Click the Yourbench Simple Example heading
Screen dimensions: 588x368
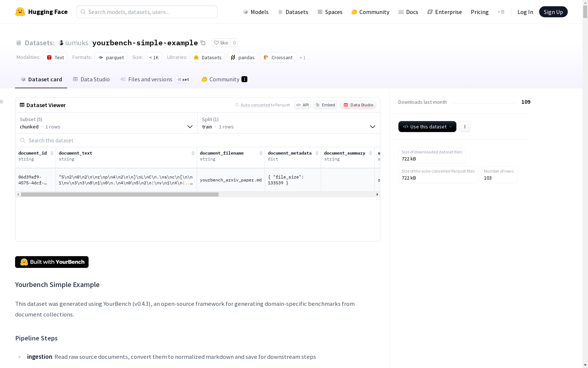(x=57, y=284)
